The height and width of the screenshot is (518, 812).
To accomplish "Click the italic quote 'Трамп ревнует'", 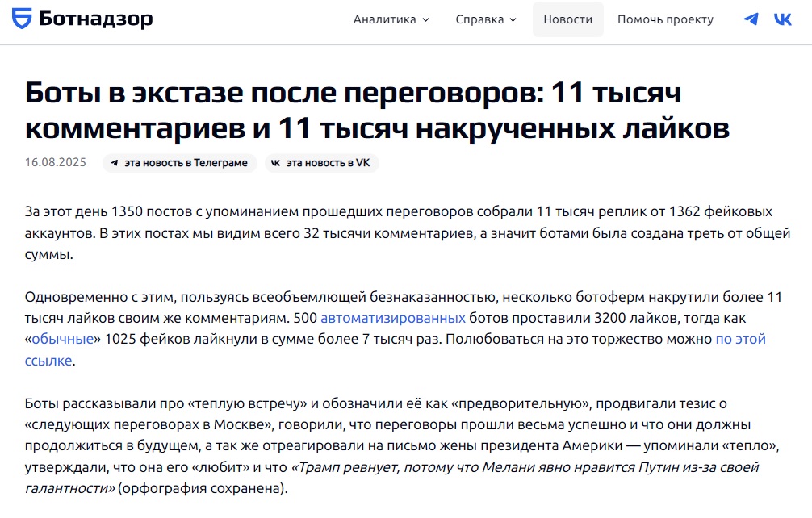I will pos(391,478).
